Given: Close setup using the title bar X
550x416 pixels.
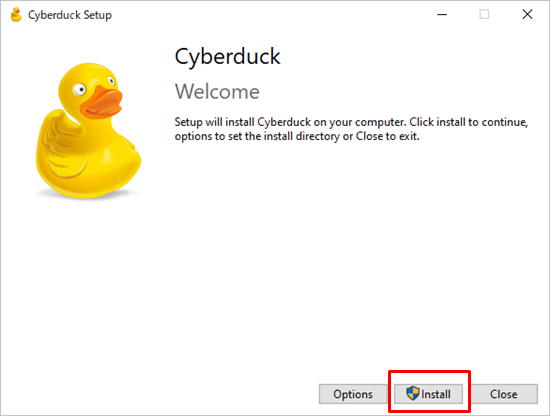Looking at the screenshot, I should click(527, 14).
